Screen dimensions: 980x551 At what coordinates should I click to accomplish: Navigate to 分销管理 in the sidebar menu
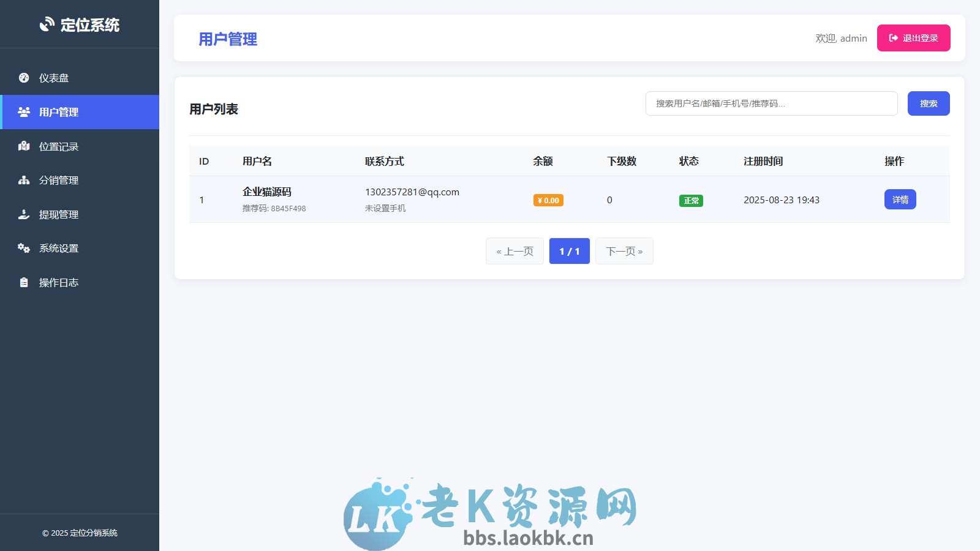[x=59, y=181]
